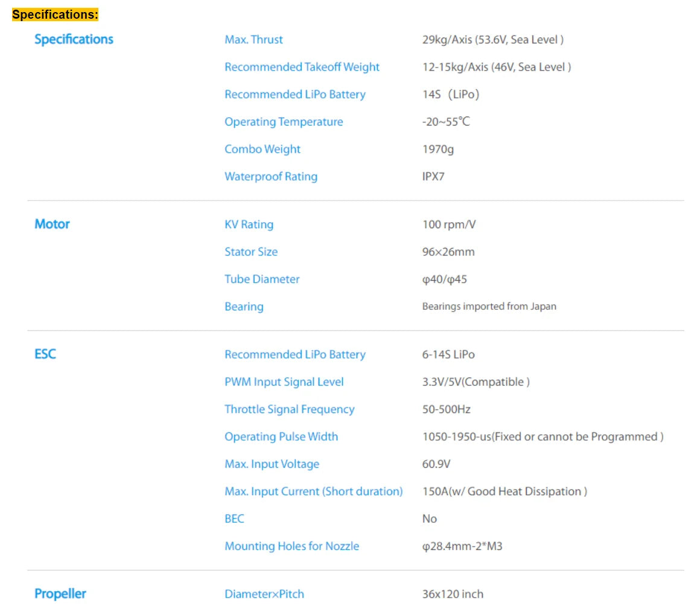Select Recommended Takeoff Weight label

tap(302, 67)
